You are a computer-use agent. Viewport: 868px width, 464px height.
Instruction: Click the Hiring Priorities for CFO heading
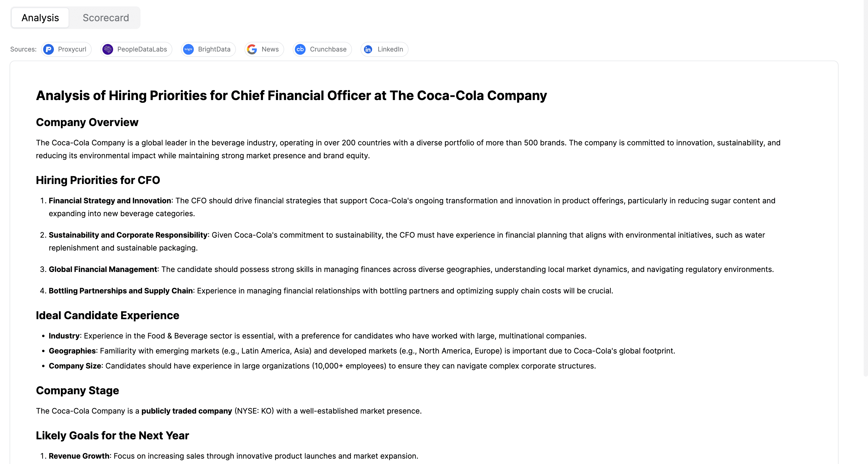pos(98,181)
